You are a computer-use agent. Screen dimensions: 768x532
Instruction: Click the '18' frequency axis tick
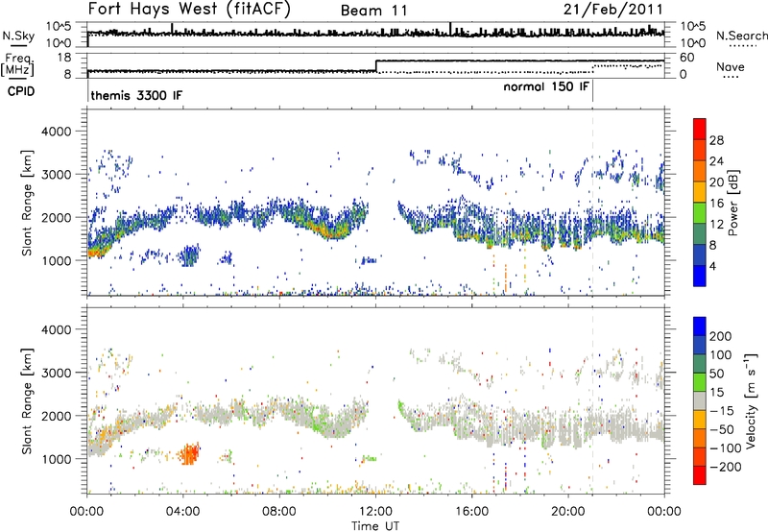coord(64,58)
